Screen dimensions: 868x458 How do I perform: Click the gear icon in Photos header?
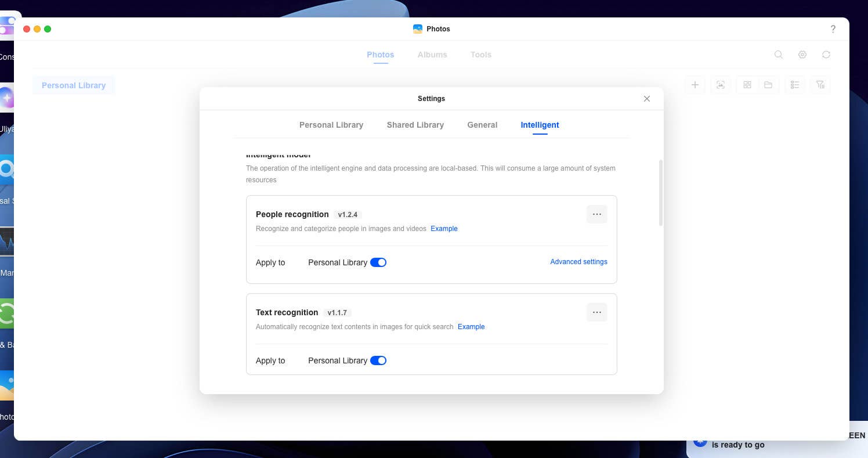pos(802,55)
